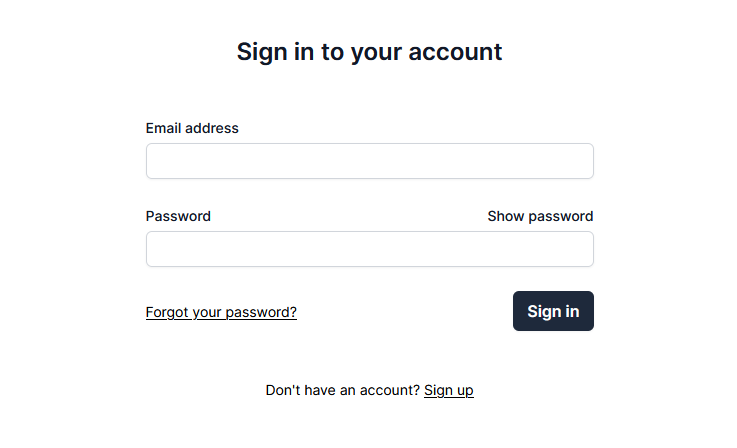Click the underlined Sign up text
737x448 pixels.
point(448,390)
